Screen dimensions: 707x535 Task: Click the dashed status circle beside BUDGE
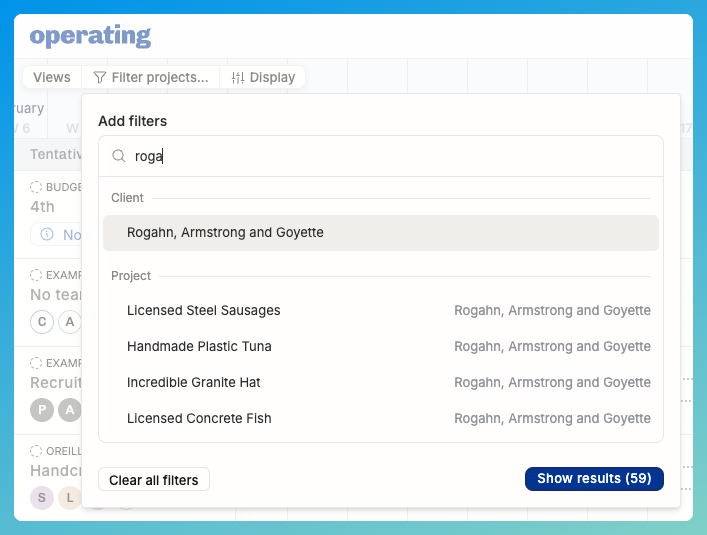click(x=37, y=187)
